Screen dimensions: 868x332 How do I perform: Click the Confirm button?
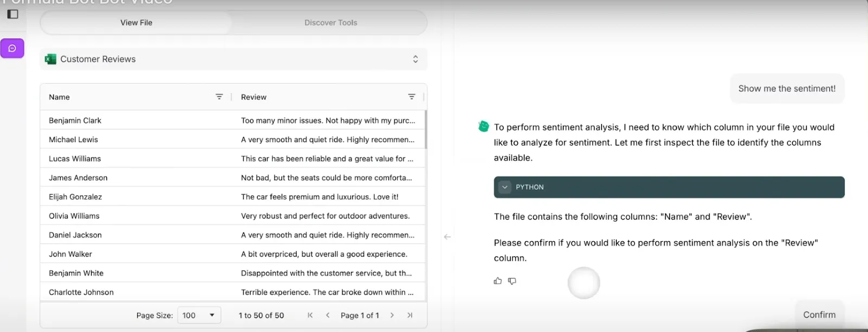819,315
